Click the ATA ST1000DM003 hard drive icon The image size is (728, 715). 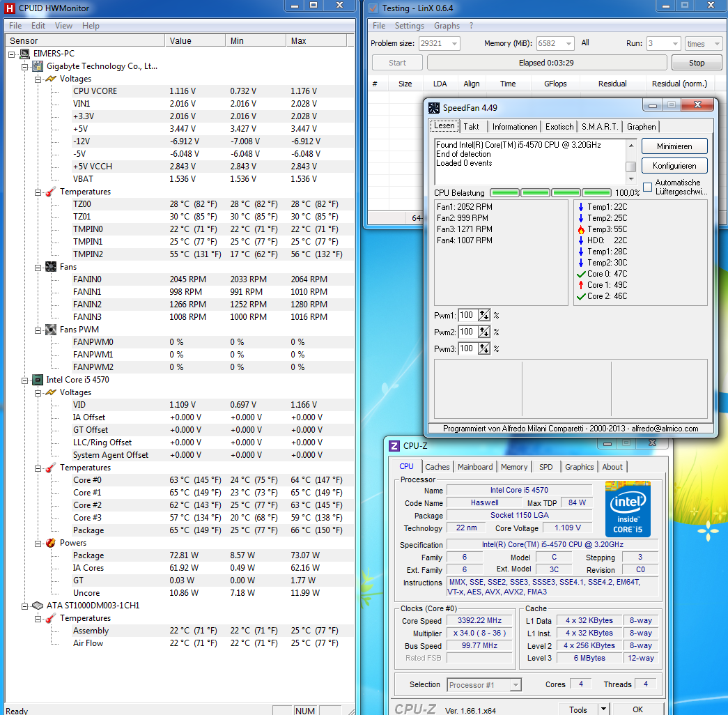click(x=38, y=606)
